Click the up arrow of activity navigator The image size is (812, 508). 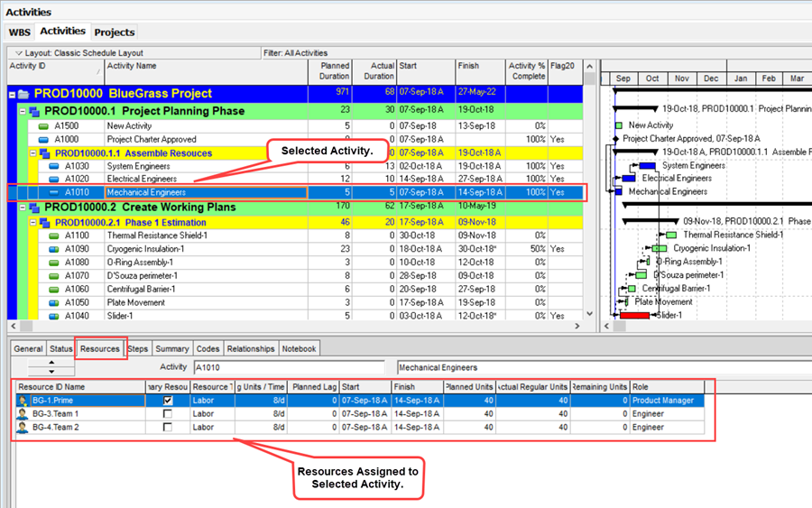pyautogui.click(x=51, y=363)
